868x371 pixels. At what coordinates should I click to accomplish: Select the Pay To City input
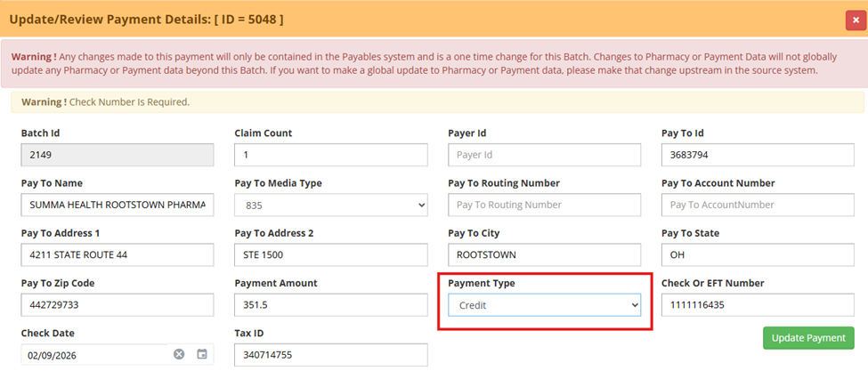tap(544, 254)
